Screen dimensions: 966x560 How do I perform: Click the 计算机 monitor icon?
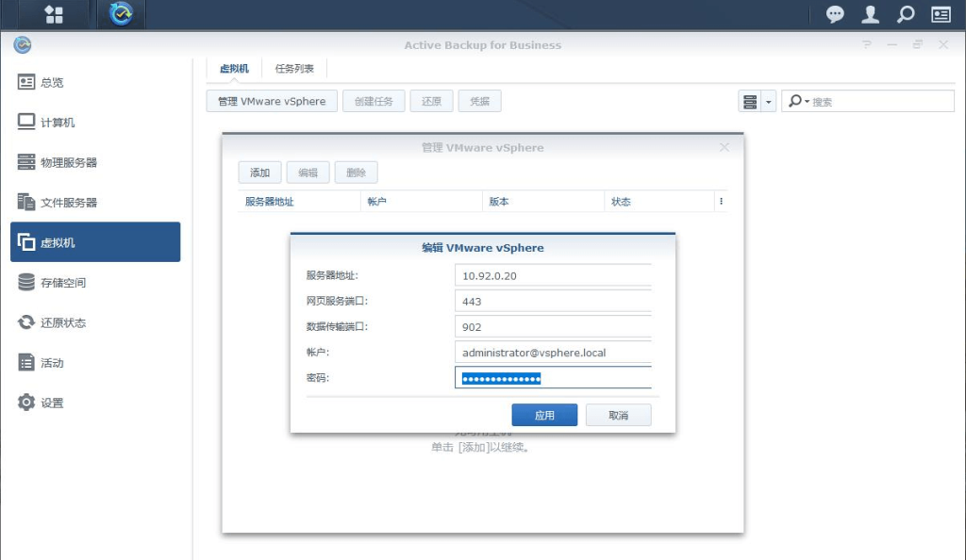[x=25, y=122]
